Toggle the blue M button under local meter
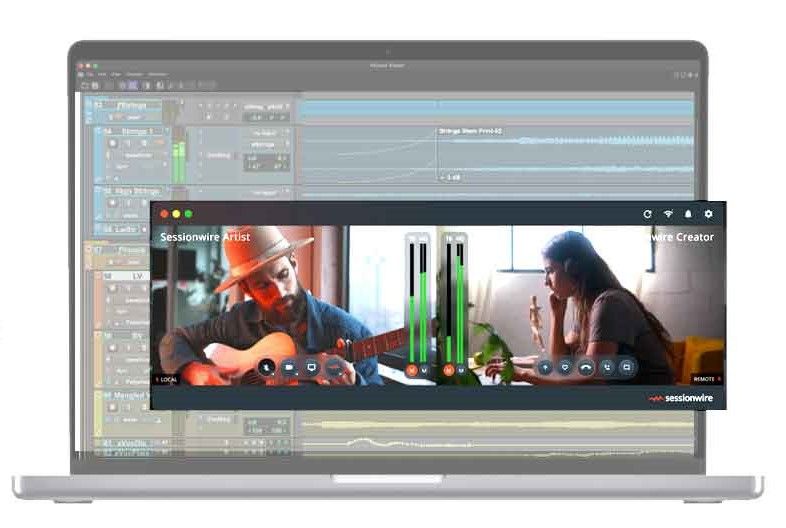 click(x=424, y=370)
